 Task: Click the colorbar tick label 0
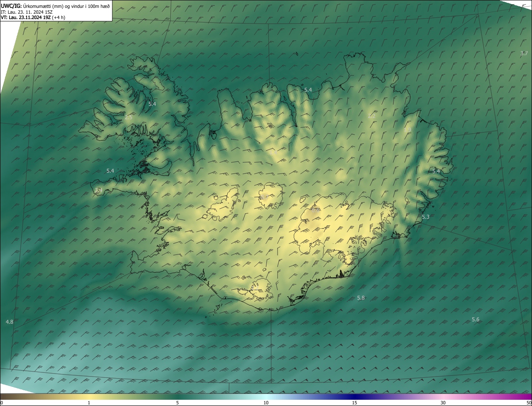click(1, 403)
